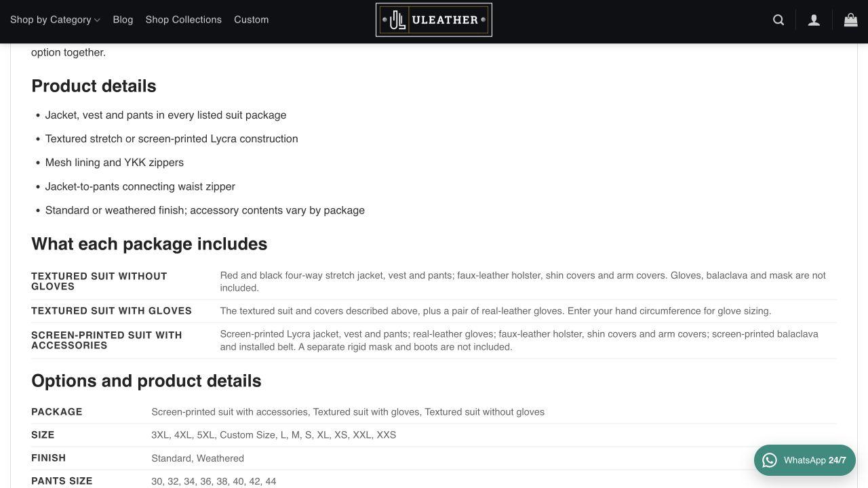This screenshot has height=488, width=868.
Task: Select 'Textured suit without gloves' row label
Action: (99, 281)
